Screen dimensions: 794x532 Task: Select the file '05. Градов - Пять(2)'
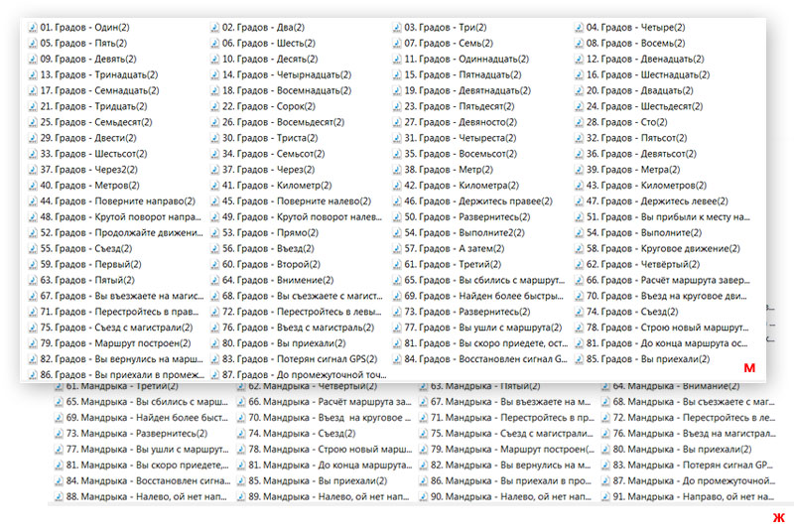coord(77,43)
